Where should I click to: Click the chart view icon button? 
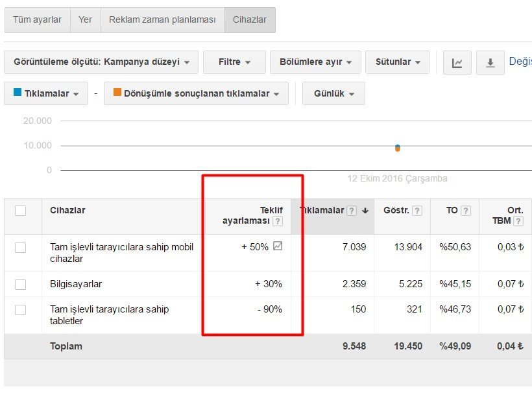coord(457,62)
